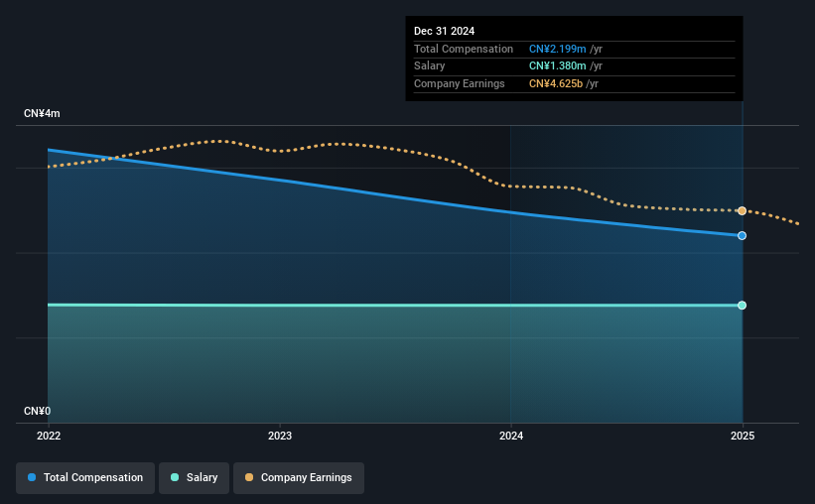
Task: Toggle the Company Earnings legend button
Action: tap(299, 477)
